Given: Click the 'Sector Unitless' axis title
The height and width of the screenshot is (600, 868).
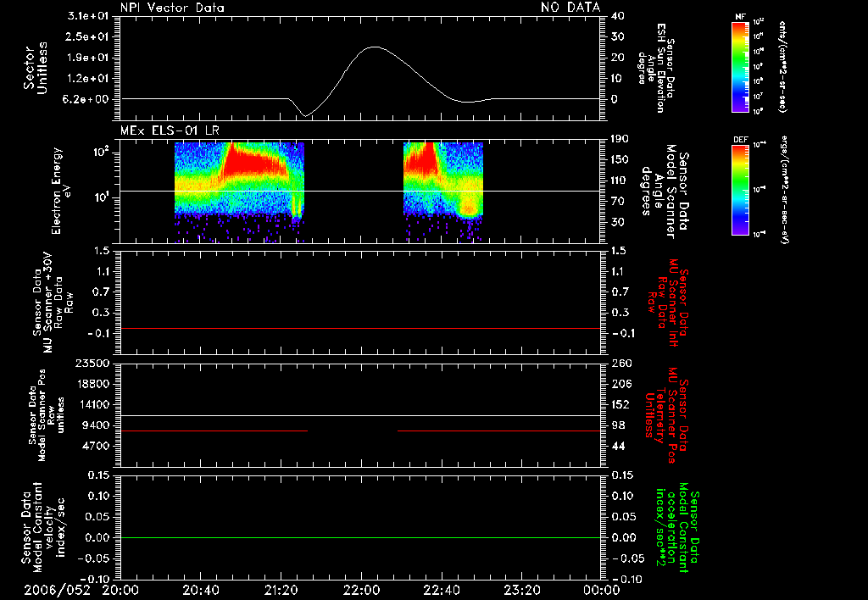Looking at the screenshot, I should point(36,68).
